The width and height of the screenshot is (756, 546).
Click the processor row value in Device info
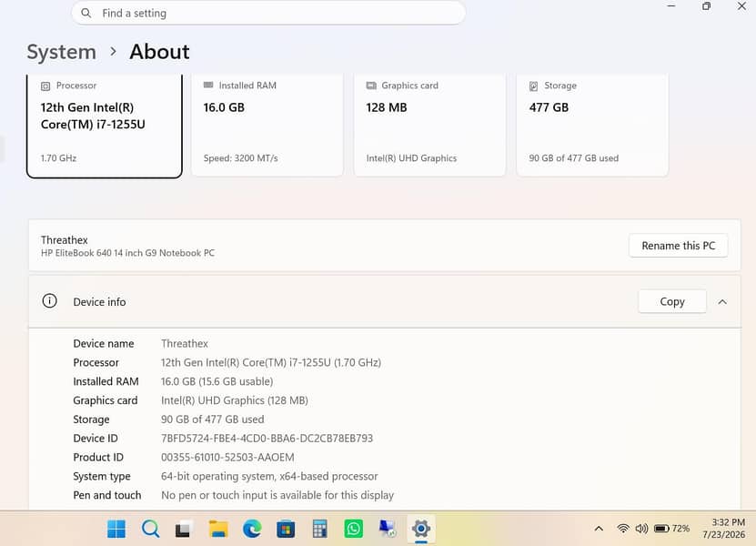click(270, 363)
